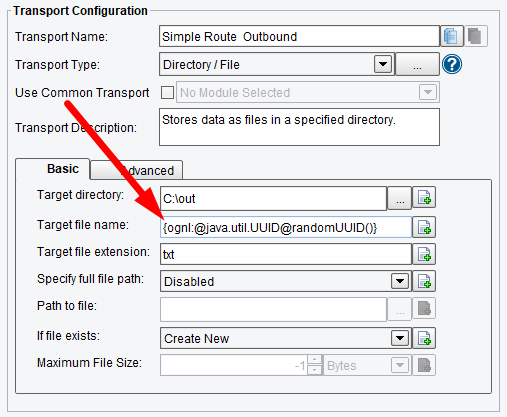Click into the Target file name field
This screenshot has height=417, width=507.
[x=286, y=227]
